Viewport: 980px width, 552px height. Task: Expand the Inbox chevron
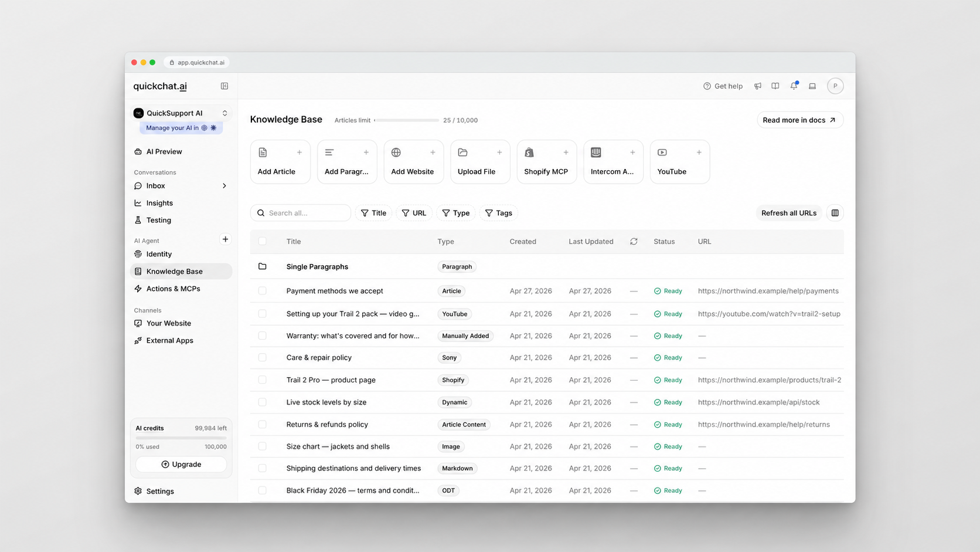(224, 186)
